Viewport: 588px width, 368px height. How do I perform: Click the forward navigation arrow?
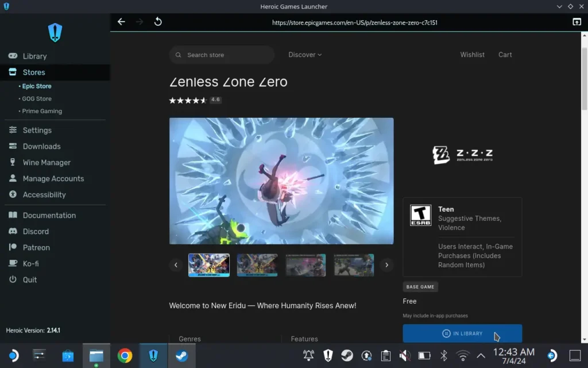140,22
